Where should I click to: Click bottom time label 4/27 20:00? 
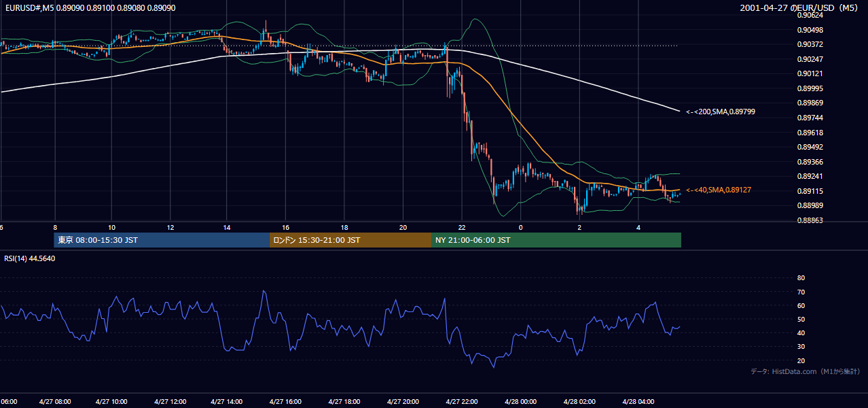402,401
